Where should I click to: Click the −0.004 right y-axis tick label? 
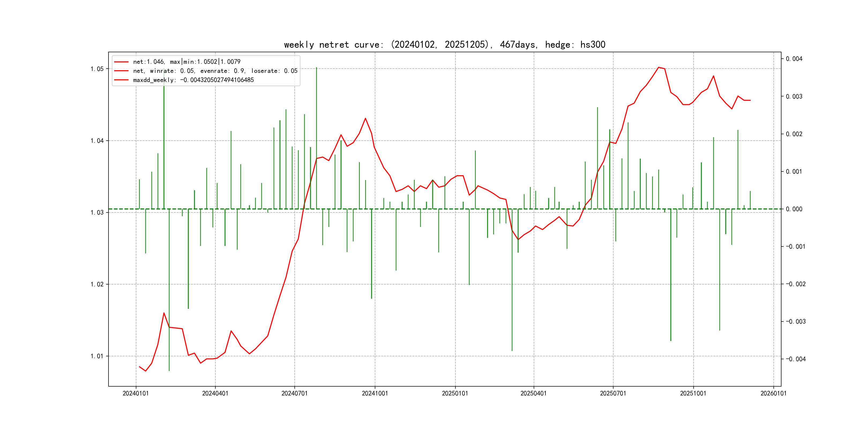(796, 359)
